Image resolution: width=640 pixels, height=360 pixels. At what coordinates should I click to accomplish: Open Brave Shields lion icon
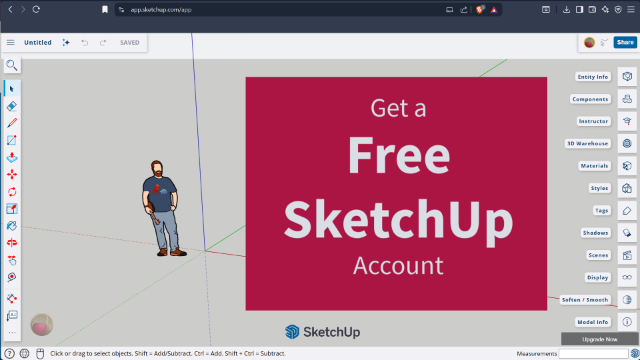pyautogui.click(x=480, y=9)
